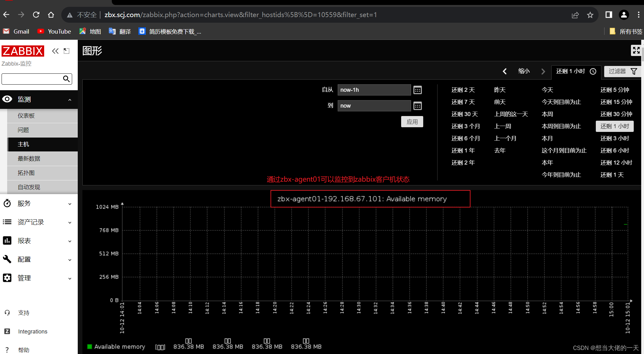Open 拓扑图 maps menu item
The width and height of the screenshot is (644, 354).
tap(42, 173)
